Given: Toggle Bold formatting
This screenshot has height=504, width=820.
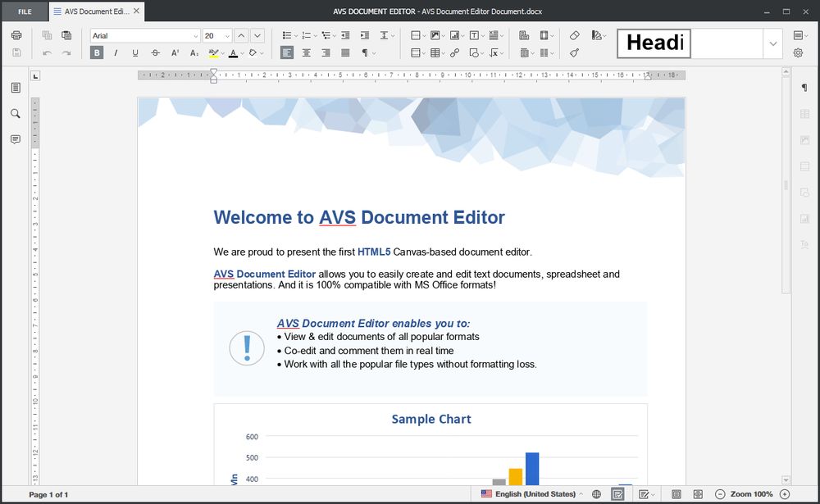Looking at the screenshot, I should 97,52.
